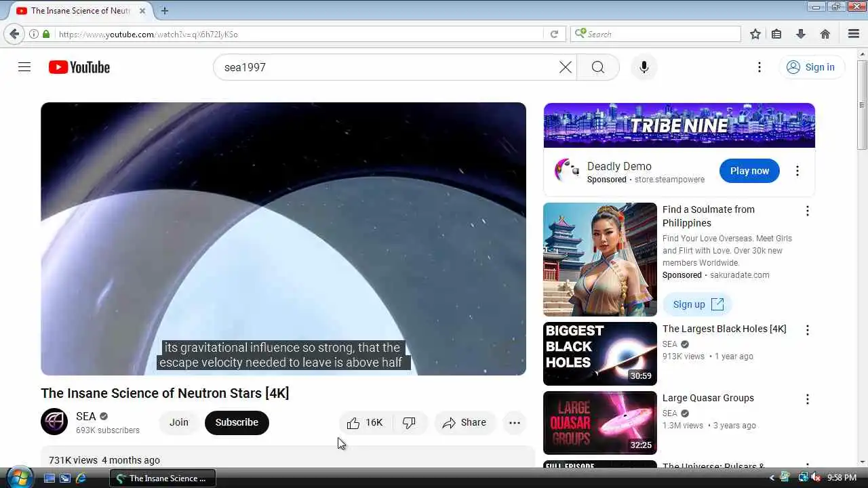Select The Insane Science taskbar button
This screenshot has width=868, height=488.
point(163,478)
